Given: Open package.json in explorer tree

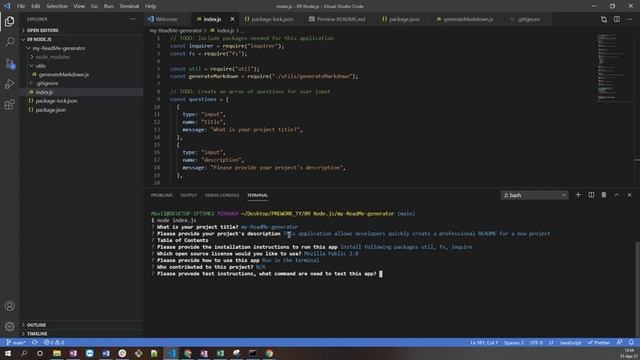Looking at the screenshot, I should [51, 110].
